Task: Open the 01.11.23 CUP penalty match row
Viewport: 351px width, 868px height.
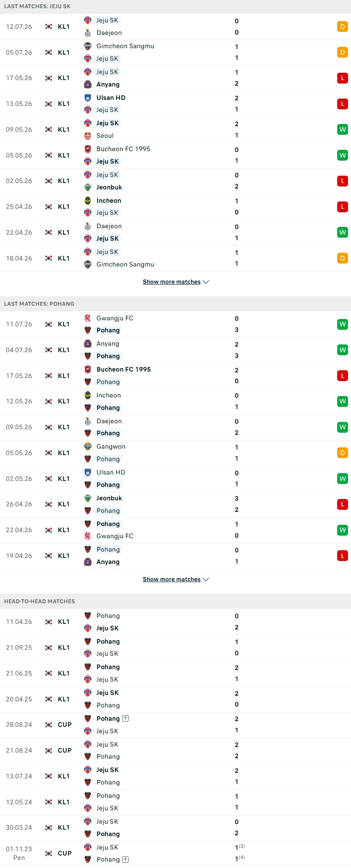Action: pos(175,853)
